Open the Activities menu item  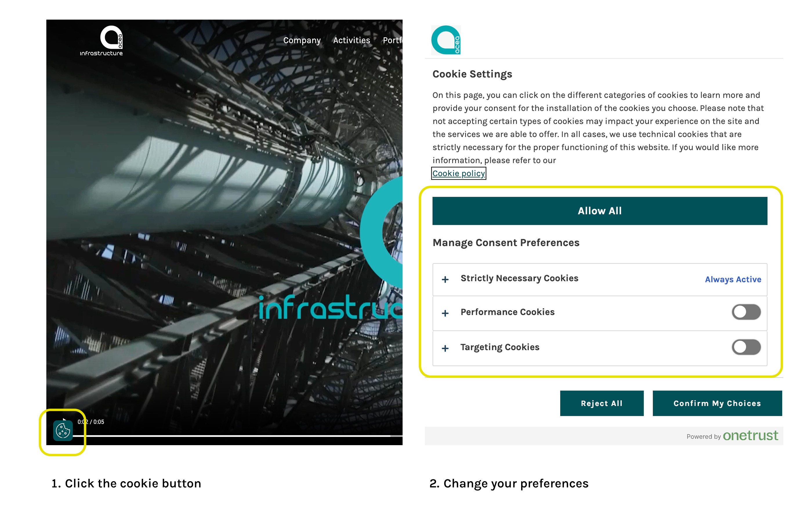click(x=351, y=40)
